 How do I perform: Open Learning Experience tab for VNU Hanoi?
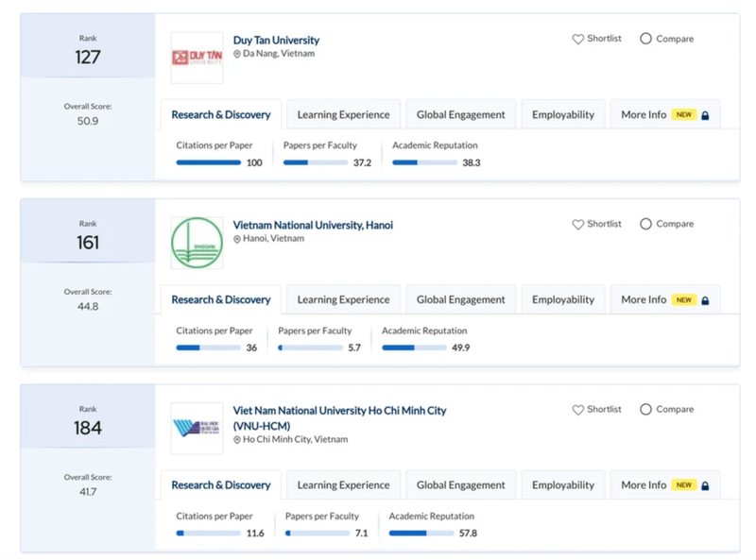point(343,299)
